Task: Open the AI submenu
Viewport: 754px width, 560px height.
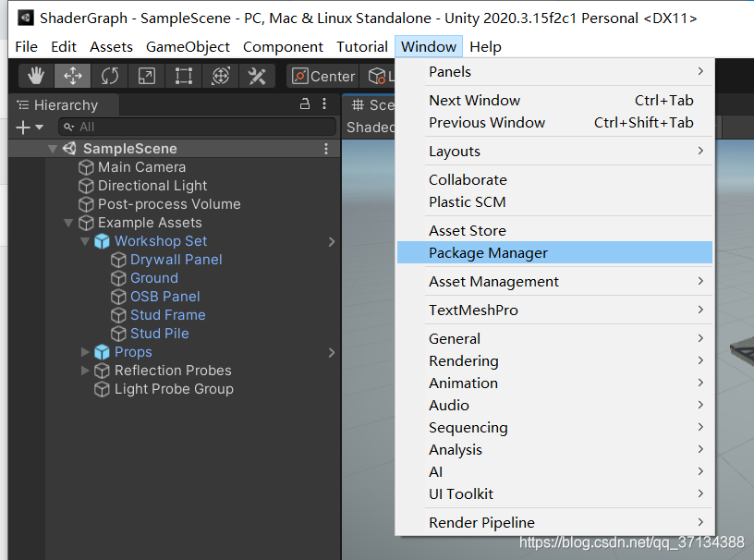Action: pos(555,471)
